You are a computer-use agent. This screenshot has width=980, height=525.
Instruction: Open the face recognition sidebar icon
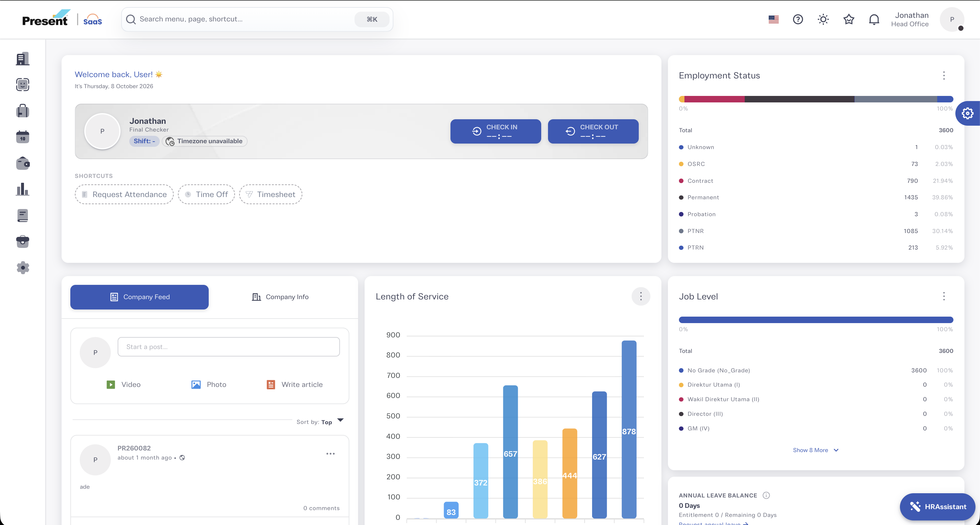(x=22, y=85)
